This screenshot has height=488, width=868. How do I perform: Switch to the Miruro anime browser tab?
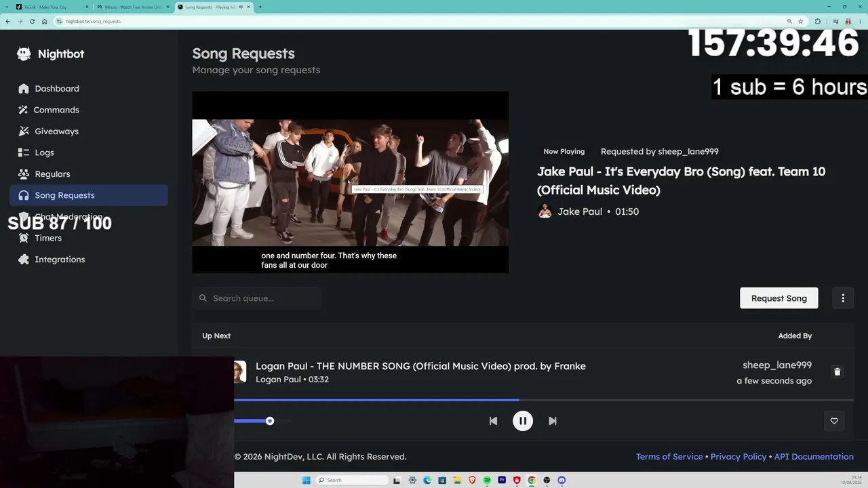point(132,7)
